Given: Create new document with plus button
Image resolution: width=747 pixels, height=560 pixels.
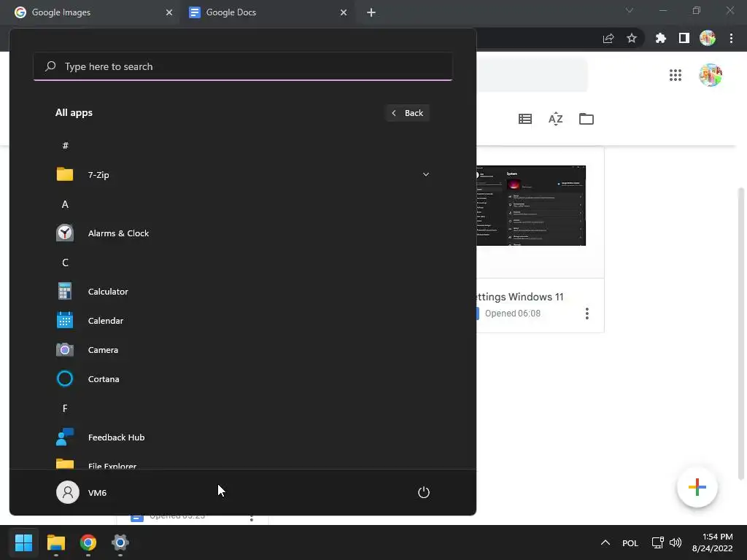Looking at the screenshot, I should pos(697,487).
